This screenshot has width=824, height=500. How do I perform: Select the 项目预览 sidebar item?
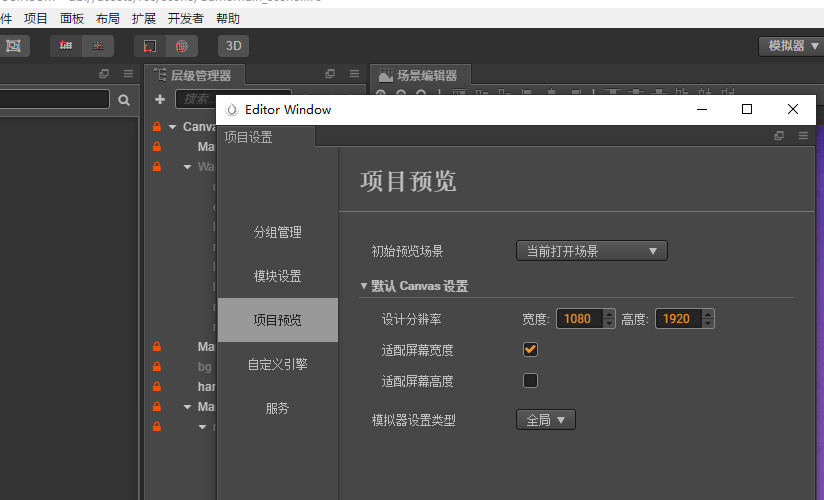click(277, 320)
